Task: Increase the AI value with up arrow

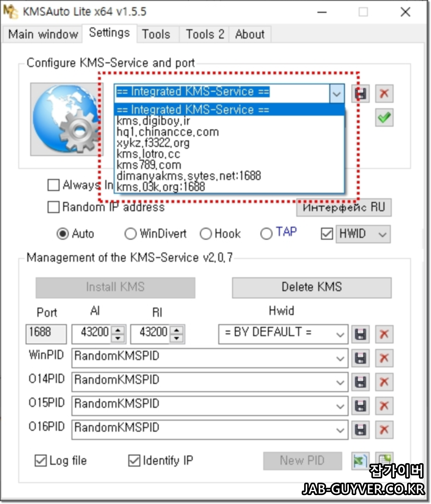Action: coord(118,330)
